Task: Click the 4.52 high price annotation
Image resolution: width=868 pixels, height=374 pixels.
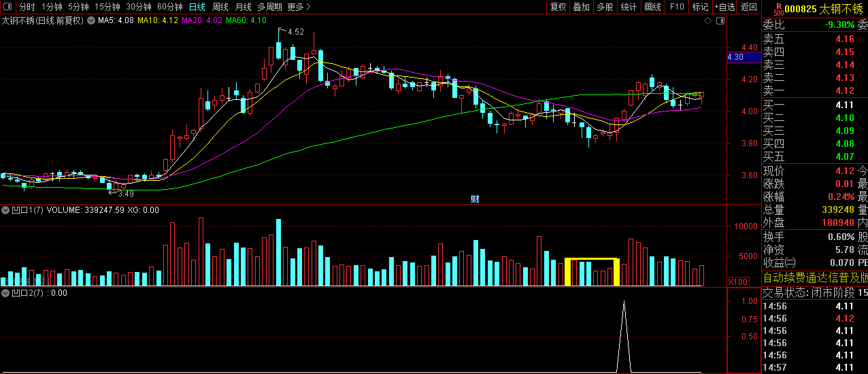Action: (x=296, y=32)
